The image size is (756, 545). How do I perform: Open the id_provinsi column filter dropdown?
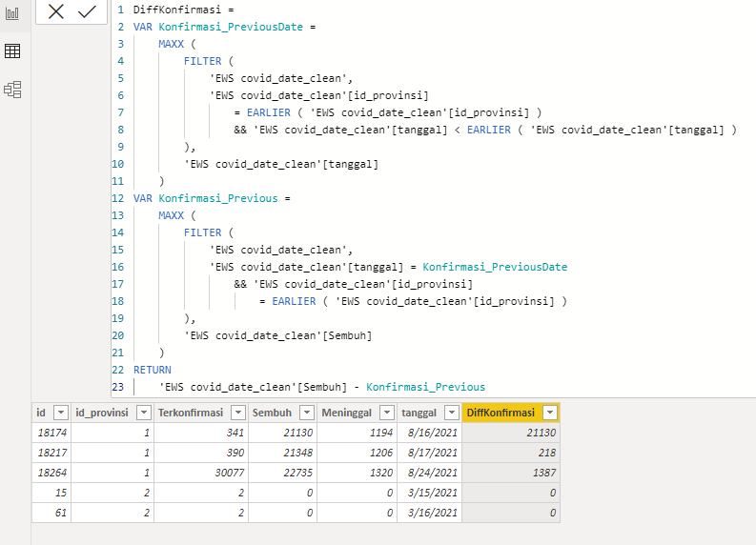[144, 413]
